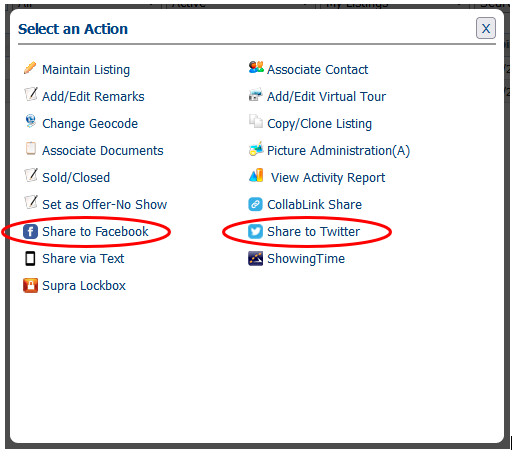Viewport: 515px width, 456px height.
Task: Click the ShowingTime icon
Action: click(x=255, y=258)
